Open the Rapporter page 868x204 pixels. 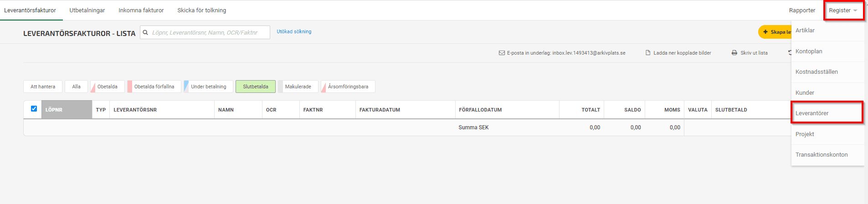coord(802,10)
